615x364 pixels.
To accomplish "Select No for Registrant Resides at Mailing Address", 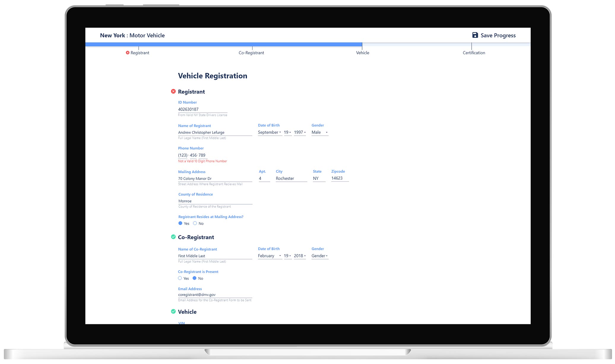I will tap(195, 223).
